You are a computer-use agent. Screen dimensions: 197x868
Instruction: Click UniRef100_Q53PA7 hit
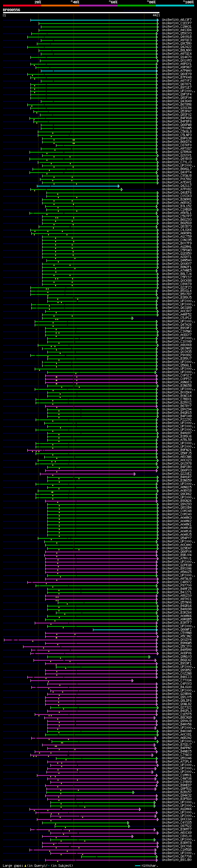pos(177,111)
